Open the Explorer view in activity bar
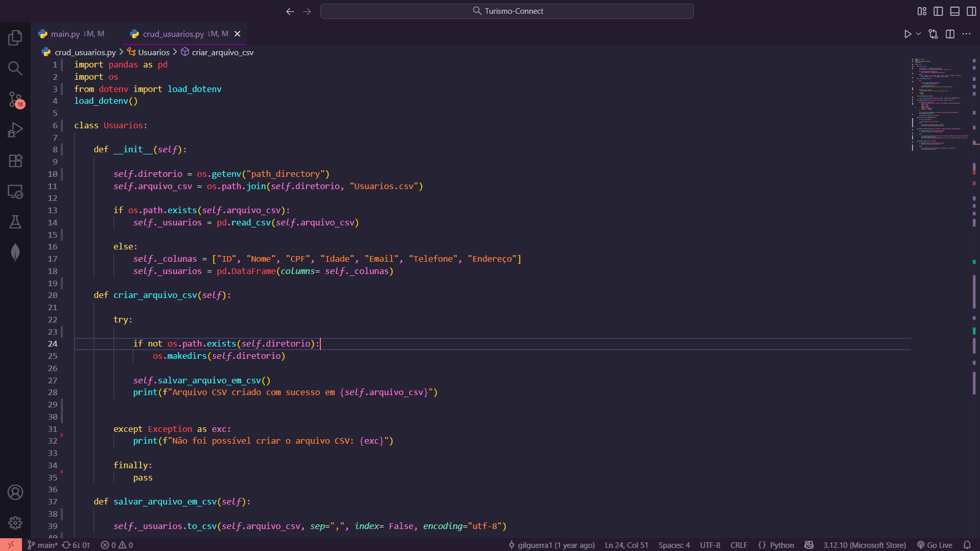 15,37
